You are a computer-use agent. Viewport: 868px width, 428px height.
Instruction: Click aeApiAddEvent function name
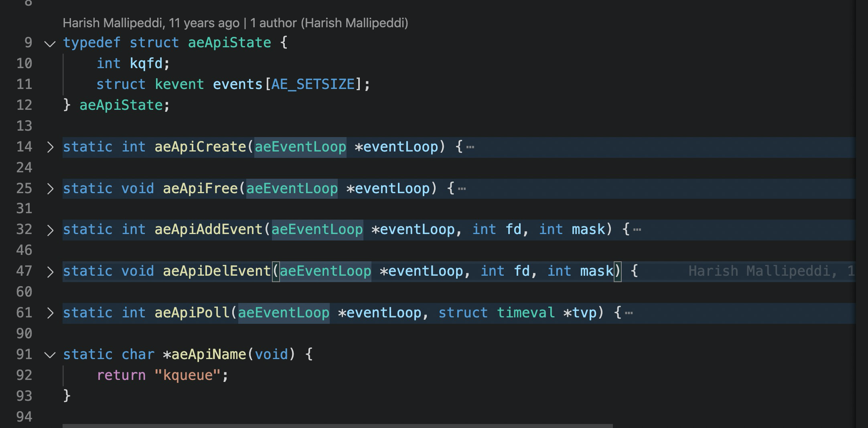(x=209, y=230)
